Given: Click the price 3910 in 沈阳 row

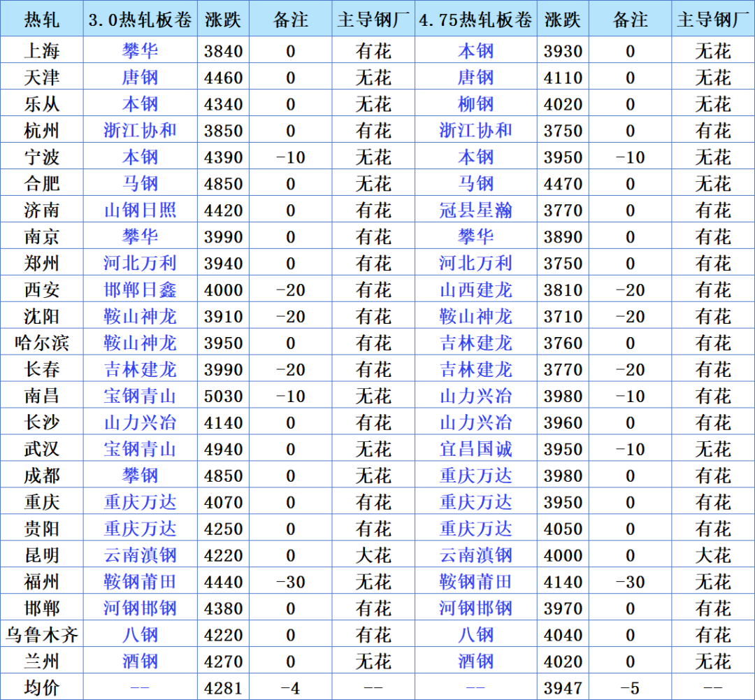Looking at the screenshot, I should tap(223, 317).
